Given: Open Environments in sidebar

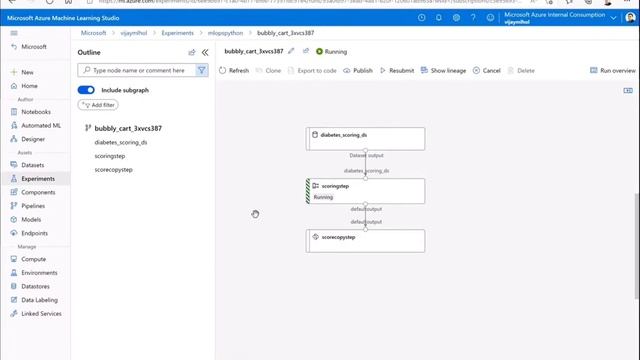Looking at the screenshot, I should (34, 273).
